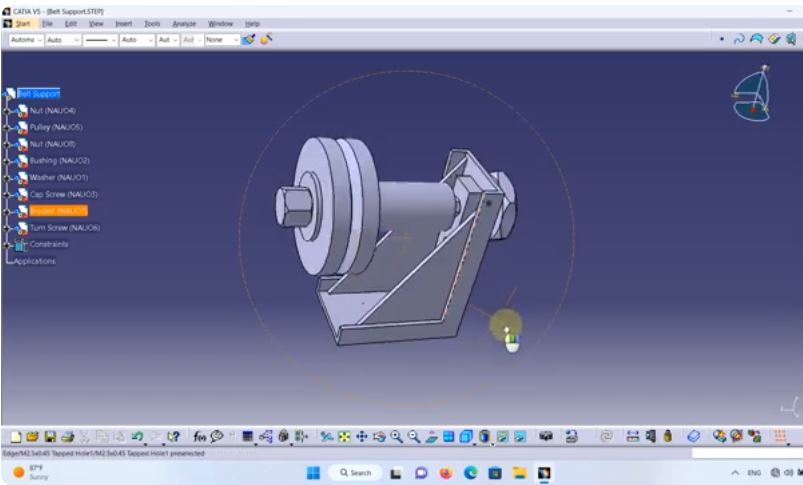The width and height of the screenshot is (803, 485).
Task: Open the Edit menu
Action: tap(71, 24)
